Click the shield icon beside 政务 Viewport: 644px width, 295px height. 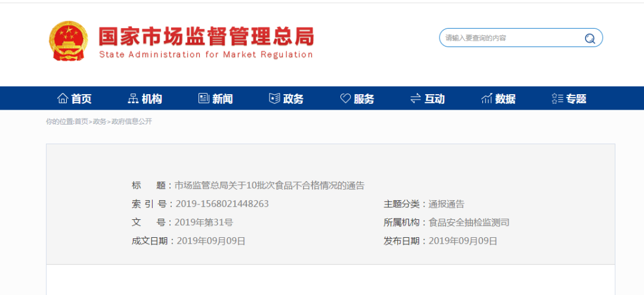pos(274,98)
